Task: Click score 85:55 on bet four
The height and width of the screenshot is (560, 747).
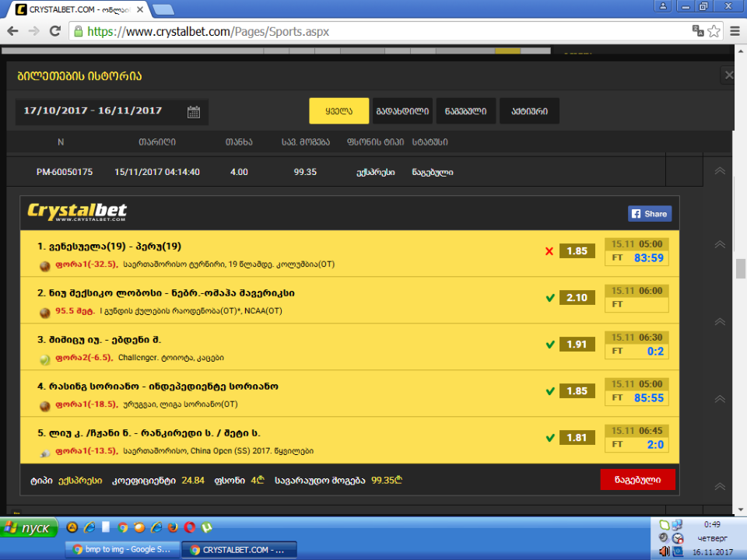Action: point(648,397)
